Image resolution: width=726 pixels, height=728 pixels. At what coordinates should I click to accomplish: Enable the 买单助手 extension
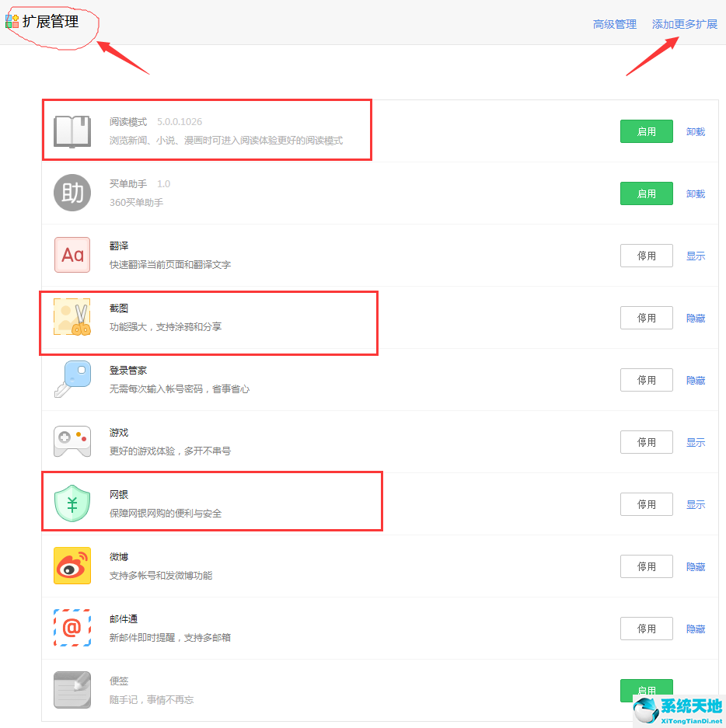click(646, 193)
